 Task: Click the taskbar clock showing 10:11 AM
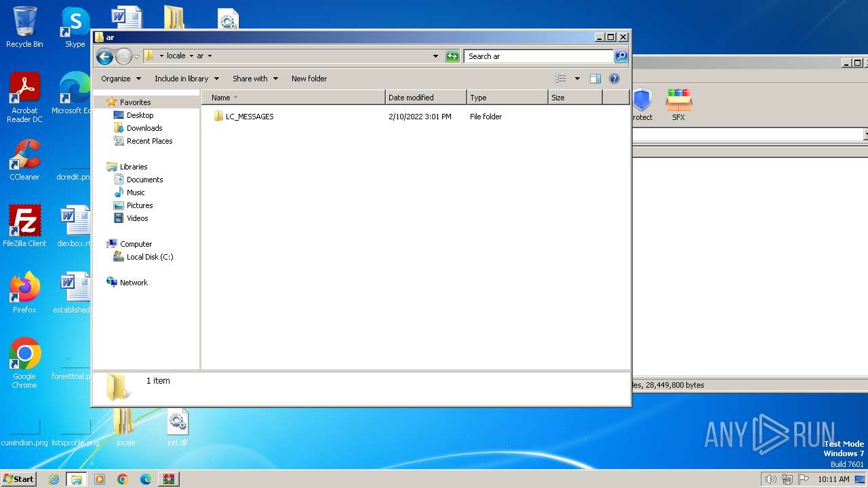coord(833,479)
